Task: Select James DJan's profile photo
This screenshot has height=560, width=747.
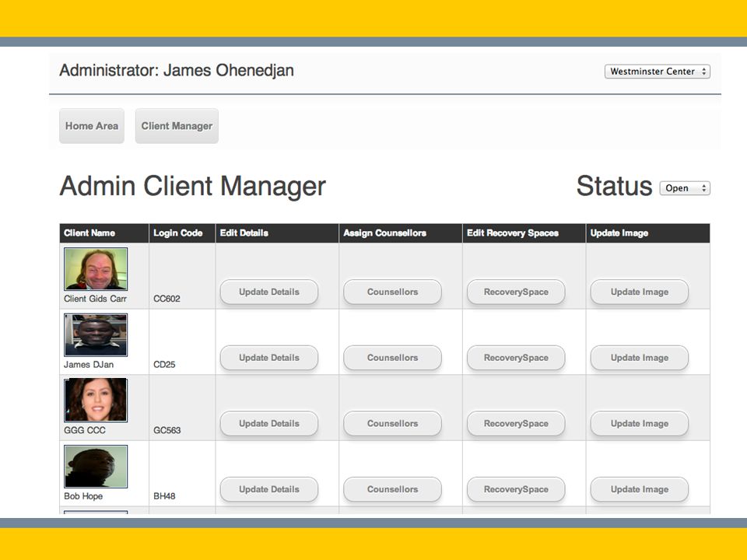Action: (x=96, y=334)
